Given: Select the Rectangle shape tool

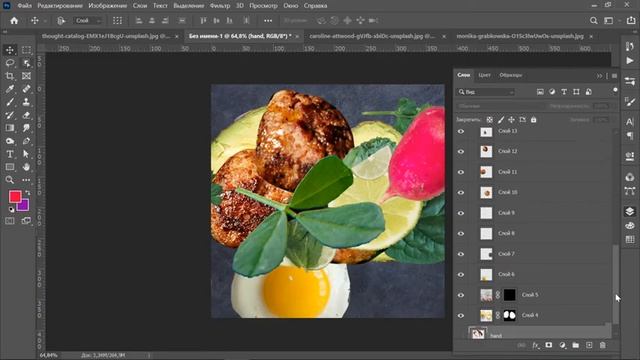Looking at the screenshot, I should tap(10, 167).
